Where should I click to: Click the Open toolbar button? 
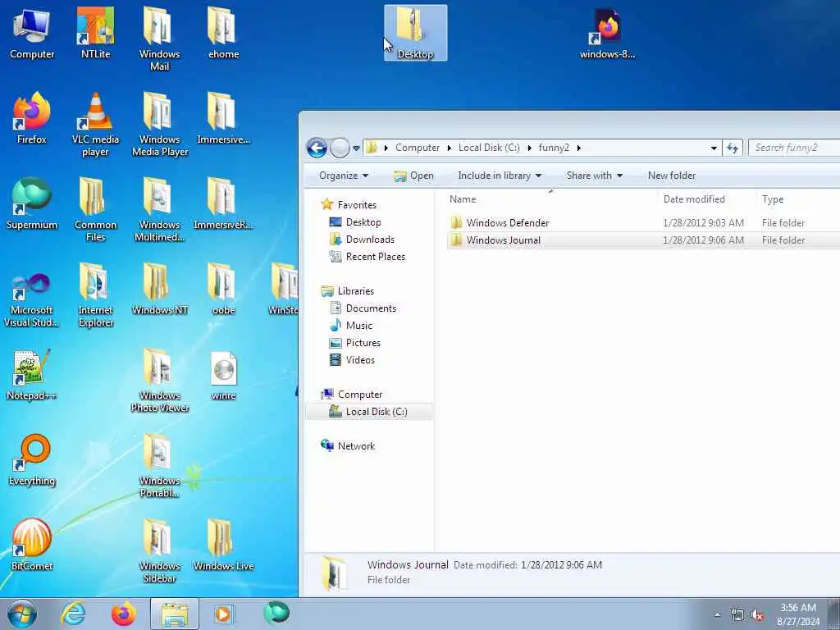(x=413, y=176)
